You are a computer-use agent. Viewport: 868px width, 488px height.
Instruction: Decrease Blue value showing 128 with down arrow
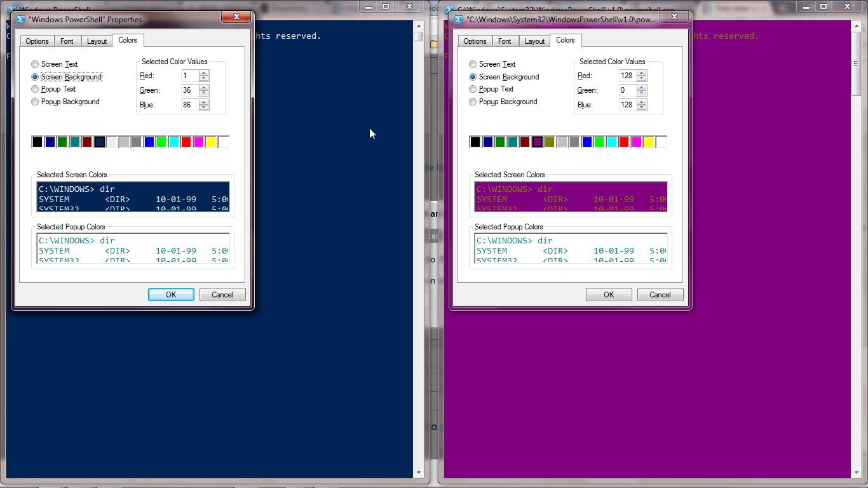(x=642, y=107)
